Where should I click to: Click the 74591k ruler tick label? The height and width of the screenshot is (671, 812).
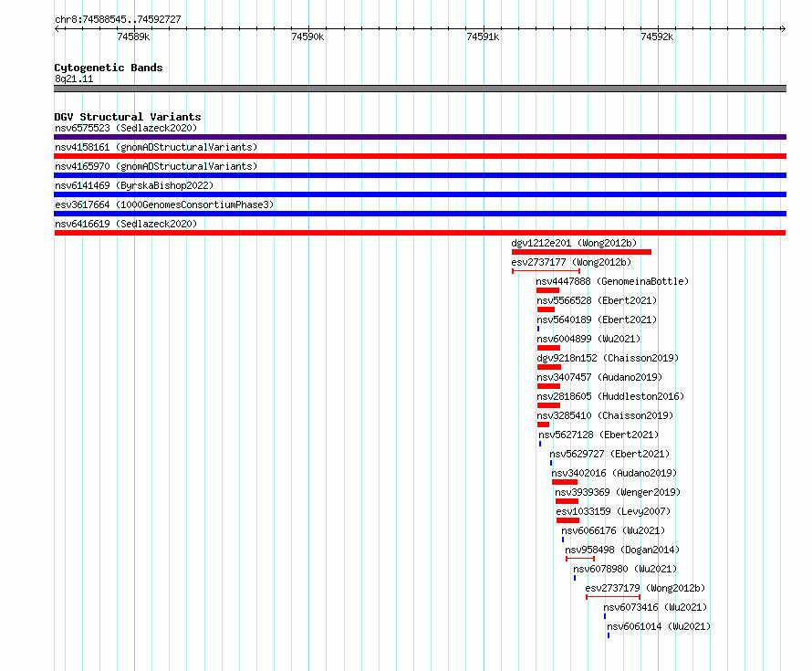[x=483, y=37]
